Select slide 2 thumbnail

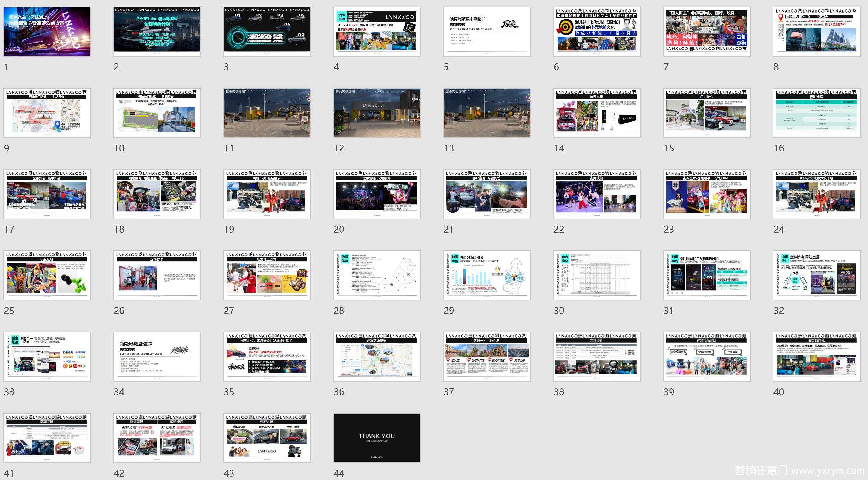point(157,32)
